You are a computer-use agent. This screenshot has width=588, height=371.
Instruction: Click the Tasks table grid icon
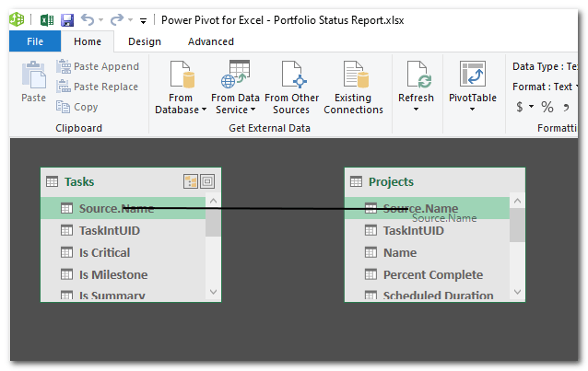tap(53, 181)
